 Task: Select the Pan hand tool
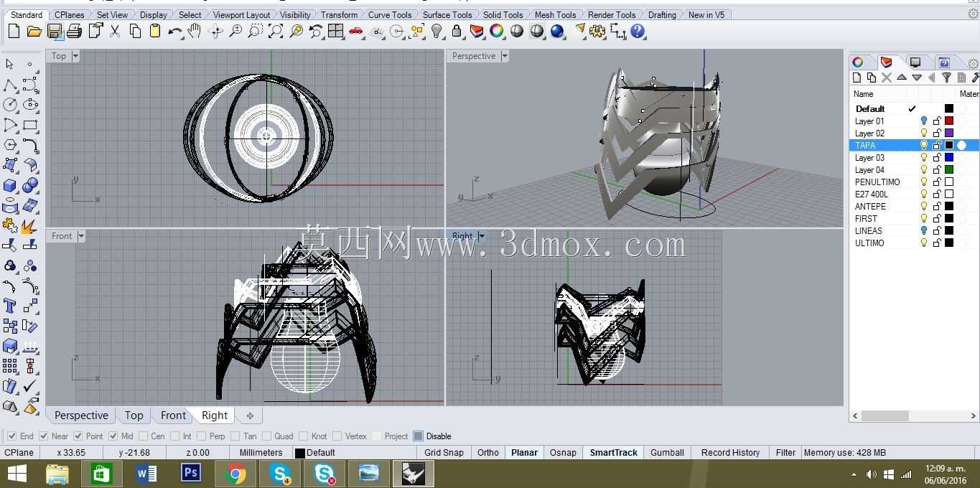(195, 31)
